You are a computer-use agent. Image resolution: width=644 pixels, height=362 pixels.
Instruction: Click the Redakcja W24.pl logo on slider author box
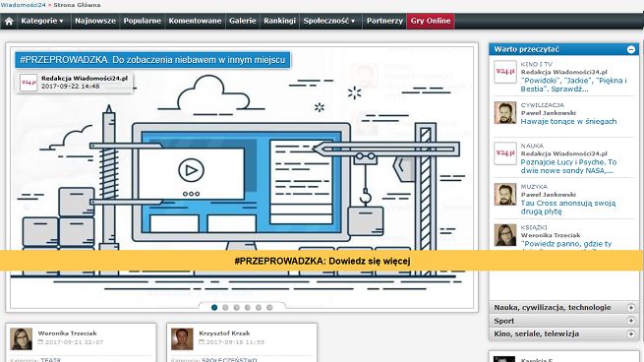tap(29, 83)
